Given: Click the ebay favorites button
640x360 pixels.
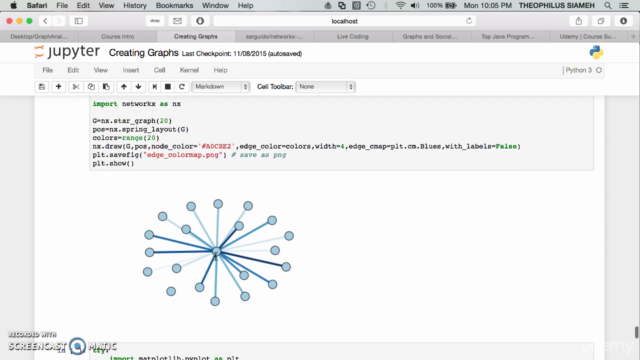Looking at the screenshot, I should pos(155,21).
